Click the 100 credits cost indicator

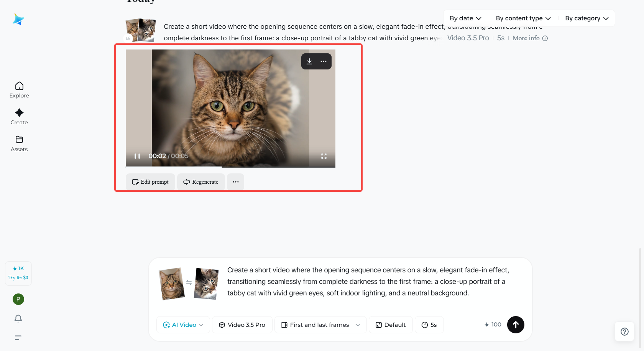(493, 325)
